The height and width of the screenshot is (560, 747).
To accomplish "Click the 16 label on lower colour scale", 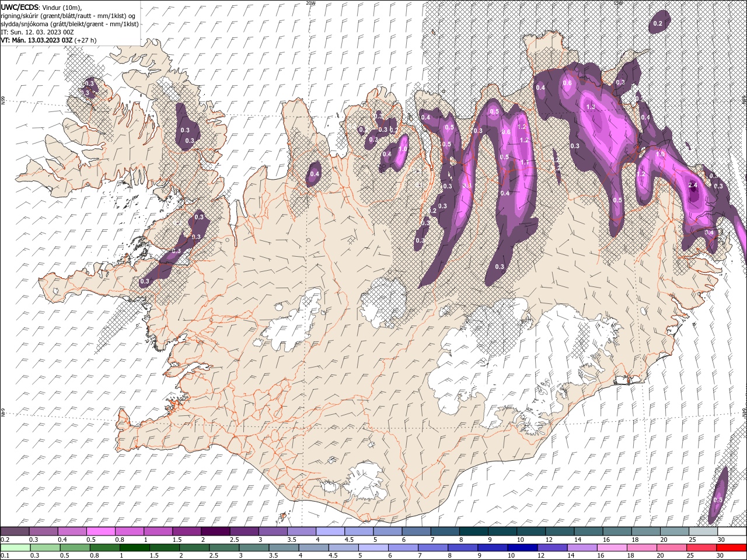I will click(601, 555).
